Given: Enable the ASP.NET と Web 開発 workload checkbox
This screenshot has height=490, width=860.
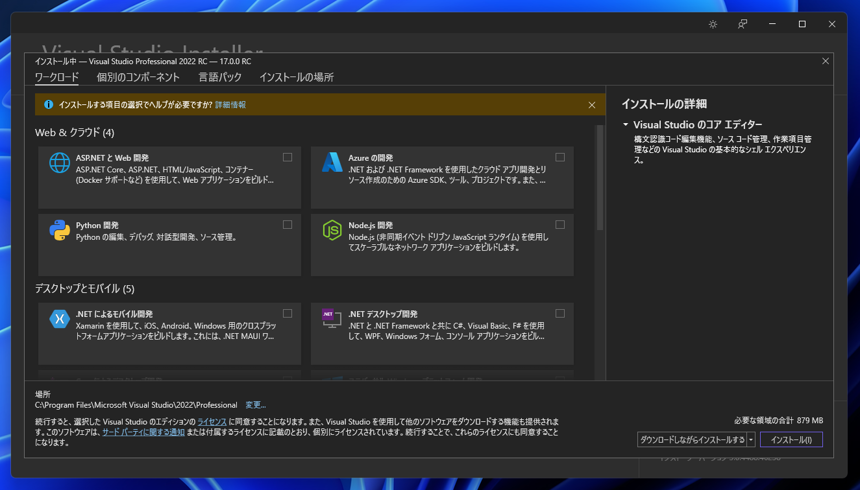Looking at the screenshot, I should pyautogui.click(x=287, y=157).
